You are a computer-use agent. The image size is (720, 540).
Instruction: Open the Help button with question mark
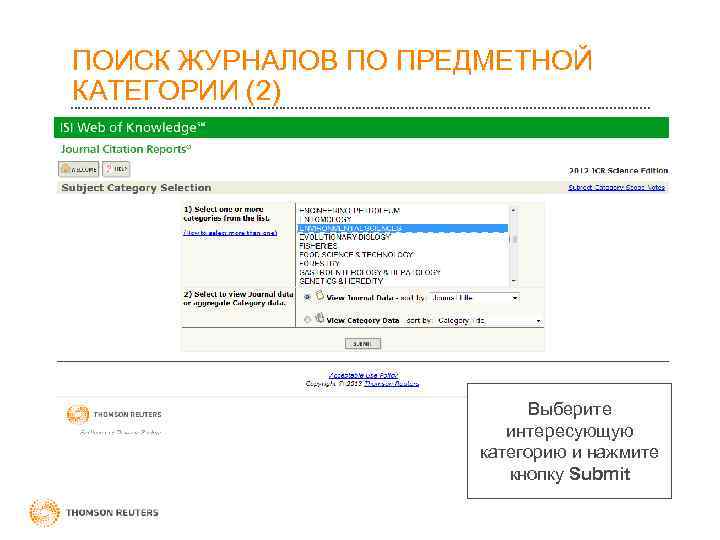116,169
